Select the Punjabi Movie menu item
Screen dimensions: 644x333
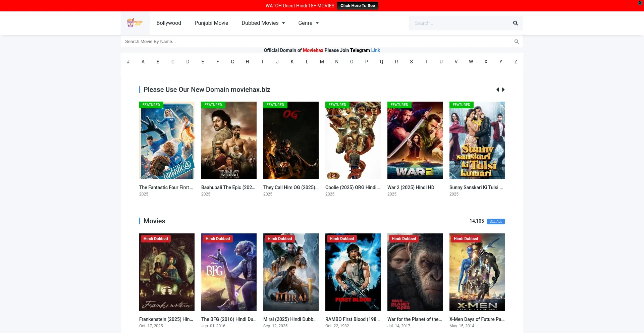pos(211,23)
